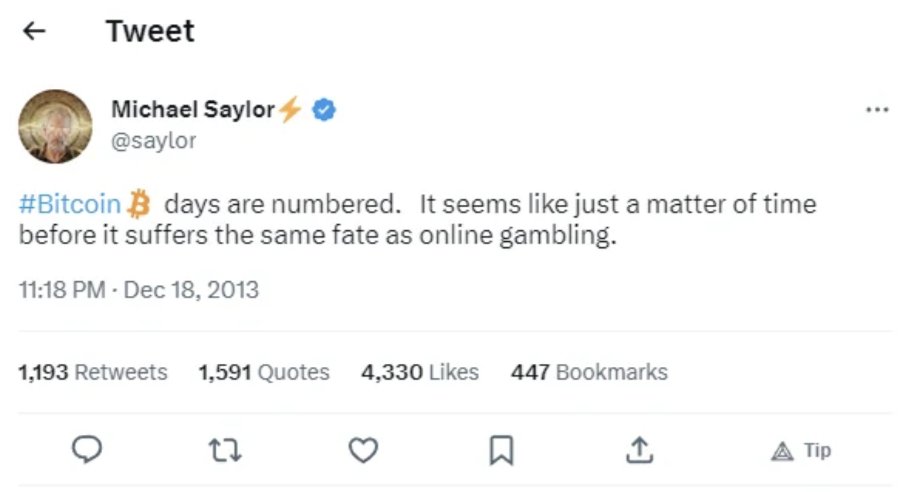Open the @saylor handle link
This screenshot has height=492, width=910.
point(154,141)
